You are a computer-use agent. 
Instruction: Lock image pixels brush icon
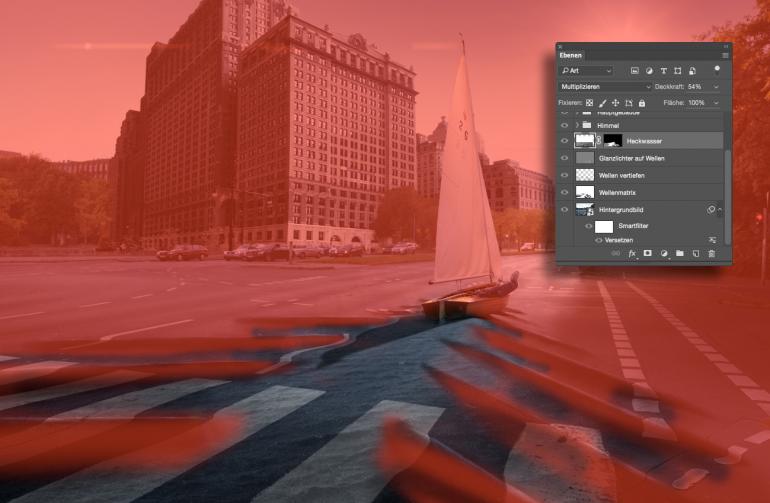coord(603,103)
